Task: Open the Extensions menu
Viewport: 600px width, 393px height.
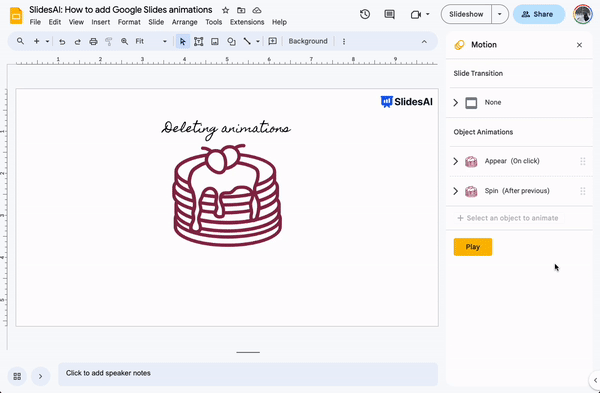Action: click(247, 22)
